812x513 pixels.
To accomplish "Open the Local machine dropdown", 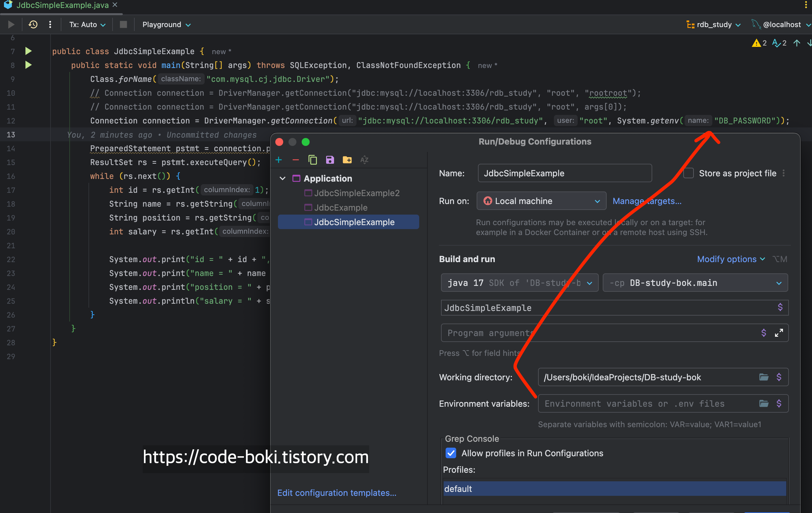I will (541, 201).
